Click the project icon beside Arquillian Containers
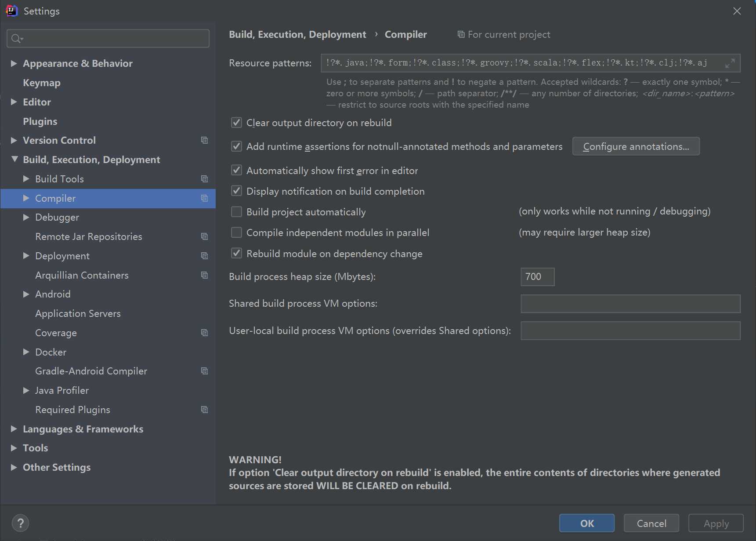Screen dimensions: 756x541 click(x=204, y=275)
